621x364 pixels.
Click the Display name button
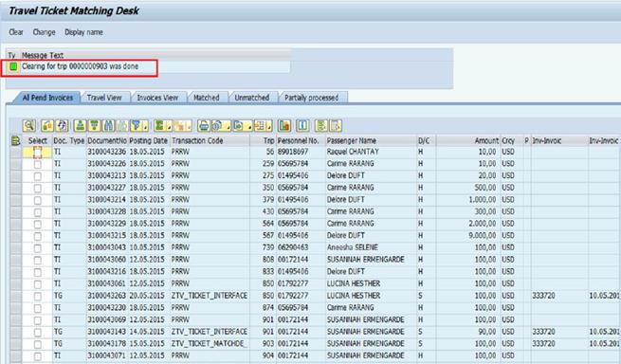tap(84, 32)
